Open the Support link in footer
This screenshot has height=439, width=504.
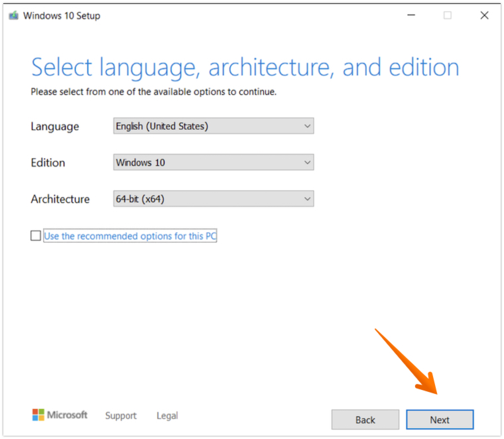tap(121, 416)
